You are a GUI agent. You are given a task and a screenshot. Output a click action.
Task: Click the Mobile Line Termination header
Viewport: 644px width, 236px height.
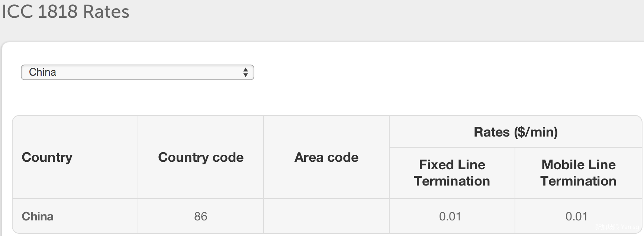[x=578, y=173]
